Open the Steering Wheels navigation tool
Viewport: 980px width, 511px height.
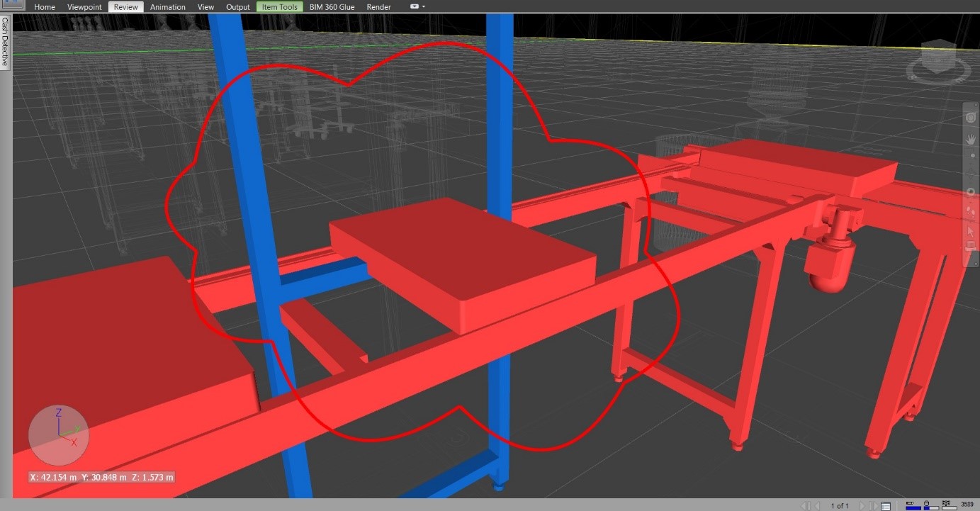tap(971, 116)
